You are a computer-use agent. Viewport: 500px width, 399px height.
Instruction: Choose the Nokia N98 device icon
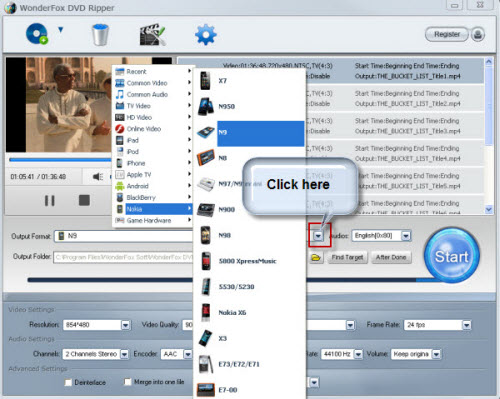[x=205, y=235]
